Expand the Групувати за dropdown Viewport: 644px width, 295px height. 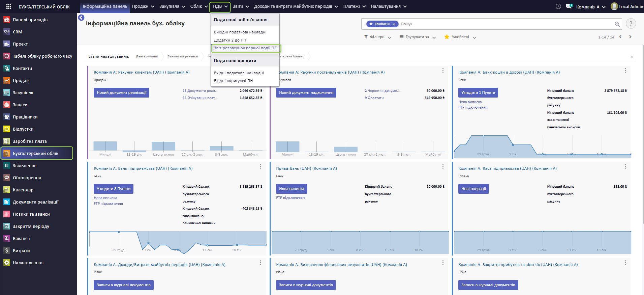(418, 37)
